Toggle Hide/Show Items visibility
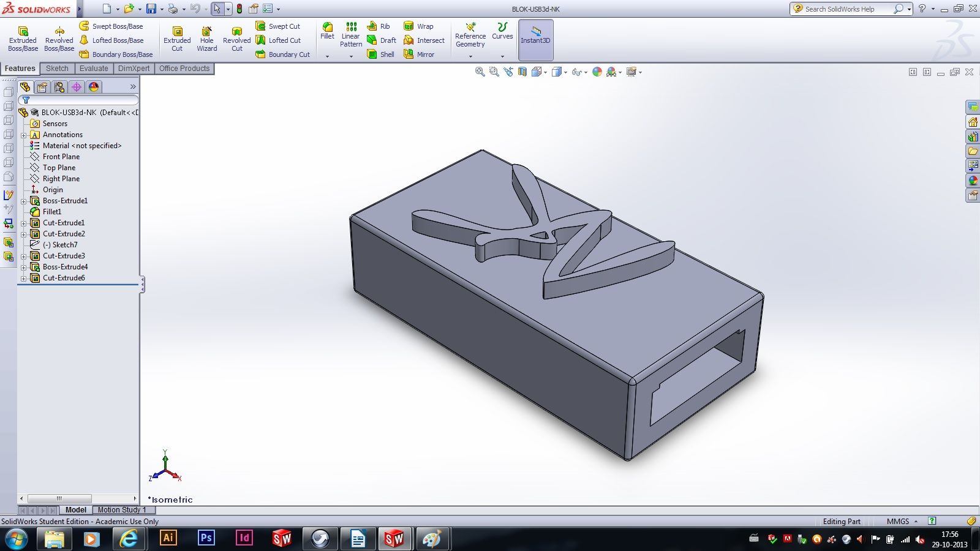The width and height of the screenshot is (980, 551). (x=578, y=72)
